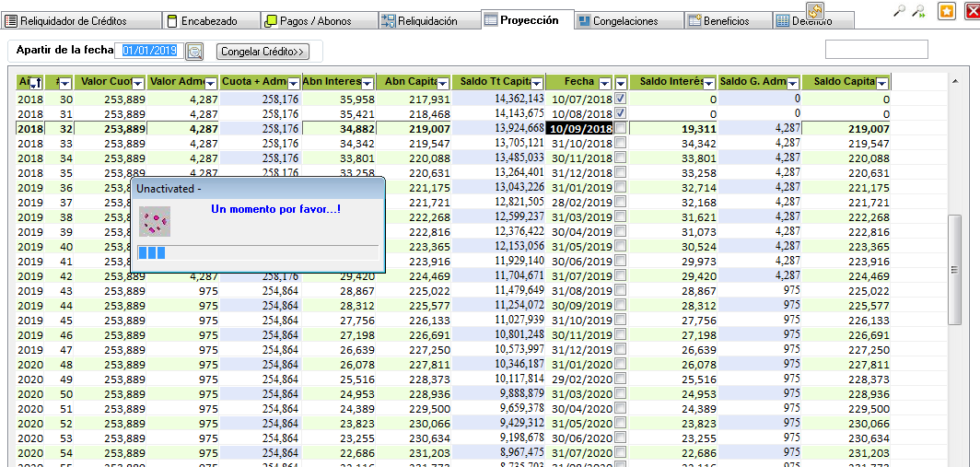Open the Saldo Interés column filter dropdown
980x467 pixels.
pos(710,83)
